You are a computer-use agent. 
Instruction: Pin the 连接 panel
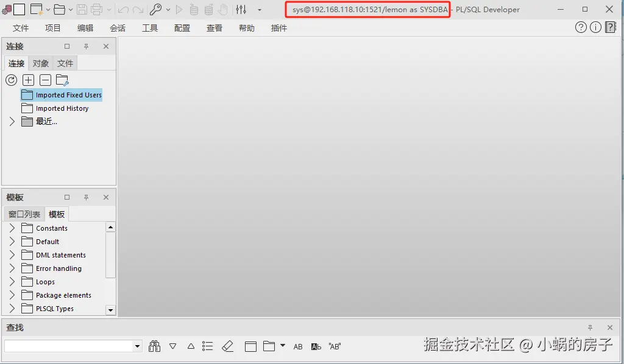tap(86, 46)
